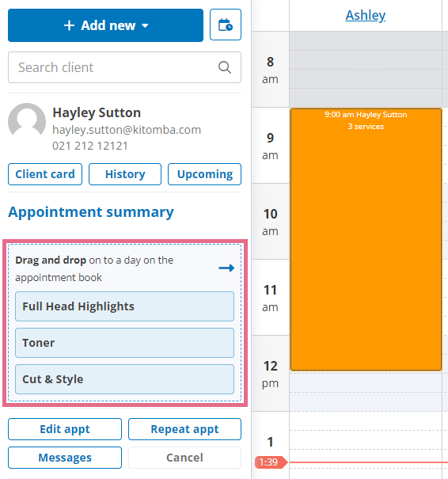Open the Ashley staff link
The image size is (448, 479).
click(x=365, y=15)
